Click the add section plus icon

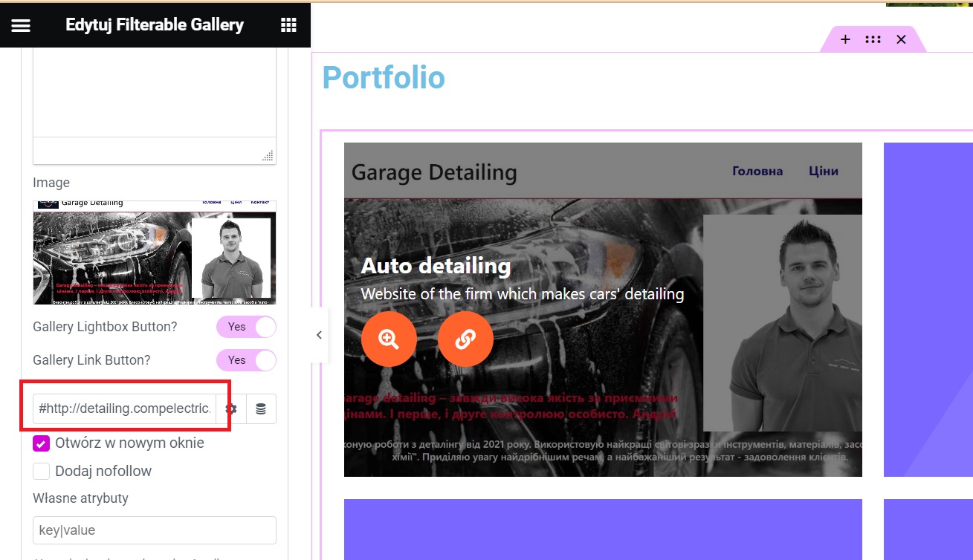click(845, 39)
